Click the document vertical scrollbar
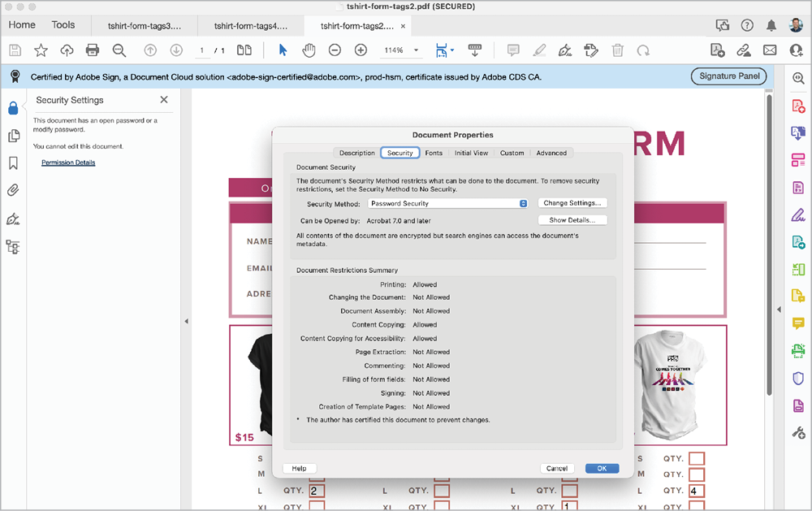The image size is (812, 511). [x=770, y=244]
